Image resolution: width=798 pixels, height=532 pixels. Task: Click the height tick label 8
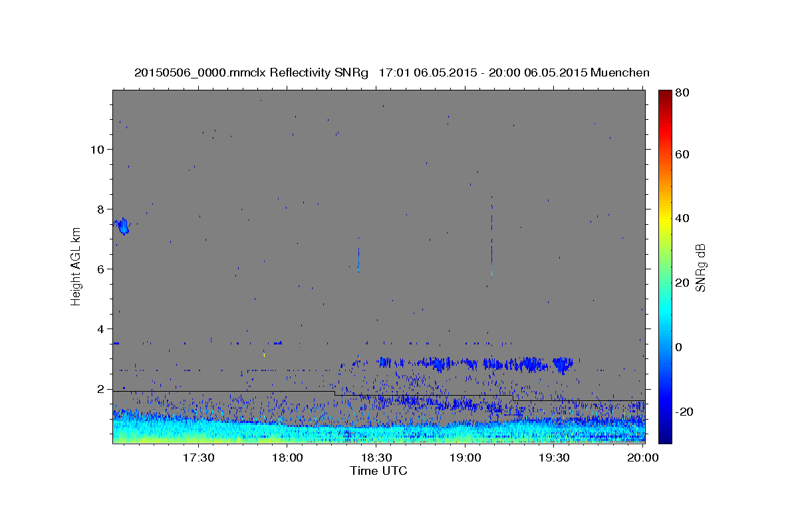coord(101,209)
